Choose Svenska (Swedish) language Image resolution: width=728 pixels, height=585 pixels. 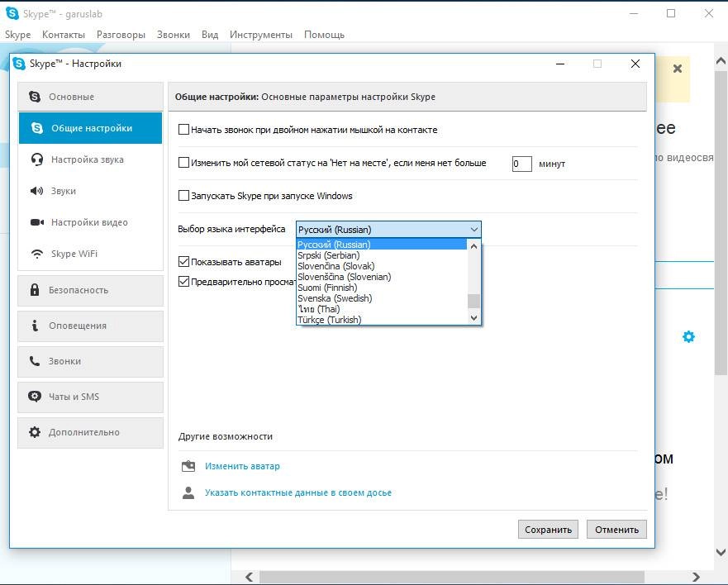coord(382,298)
